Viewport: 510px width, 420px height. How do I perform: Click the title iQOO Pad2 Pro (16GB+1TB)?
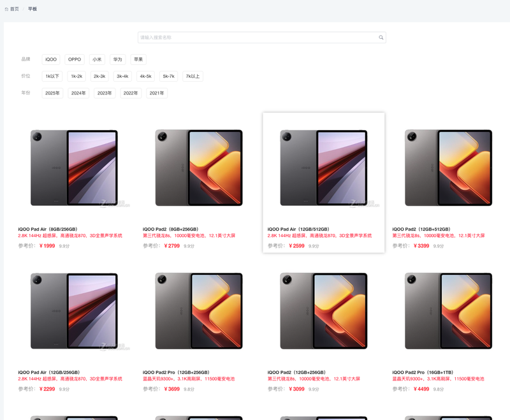pos(423,372)
